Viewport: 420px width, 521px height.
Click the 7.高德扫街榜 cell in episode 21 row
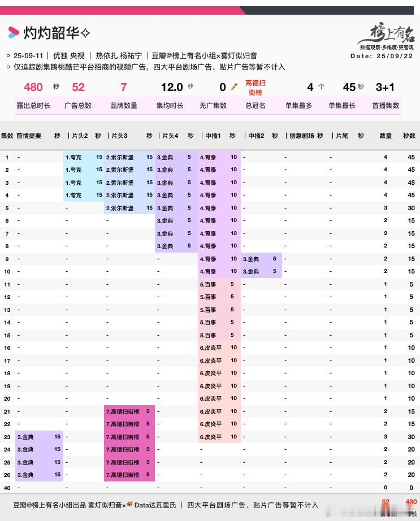(x=122, y=412)
